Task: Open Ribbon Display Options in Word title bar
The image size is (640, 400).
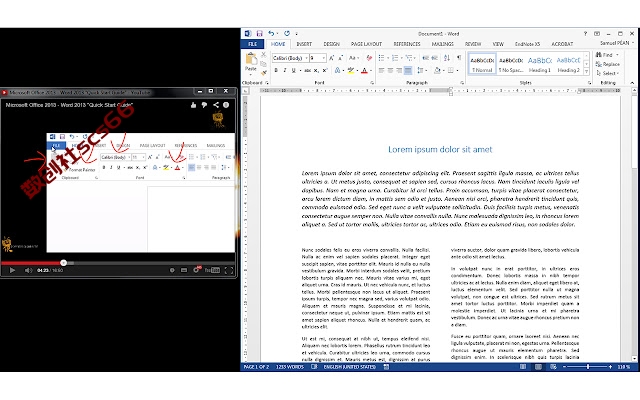Action: [x=597, y=33]
